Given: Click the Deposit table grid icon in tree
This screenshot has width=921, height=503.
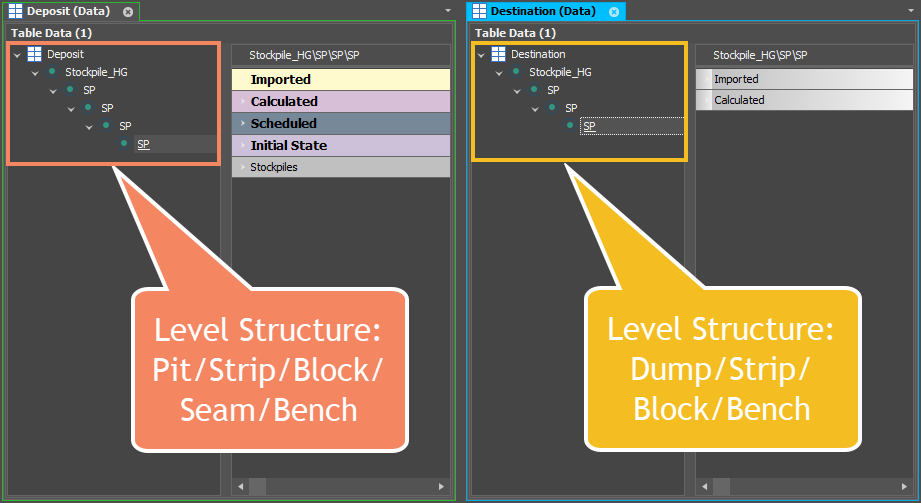Looking at the screenshot, I should [35, 54].
